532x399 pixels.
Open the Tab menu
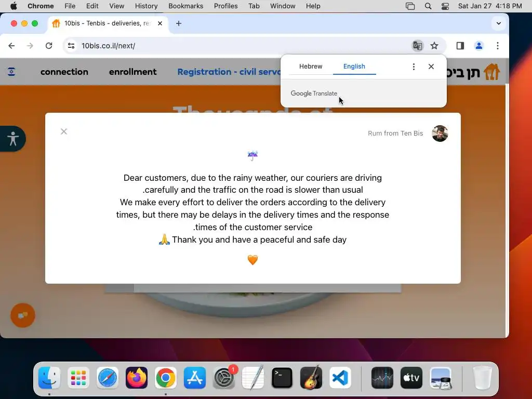coord(254,6)
